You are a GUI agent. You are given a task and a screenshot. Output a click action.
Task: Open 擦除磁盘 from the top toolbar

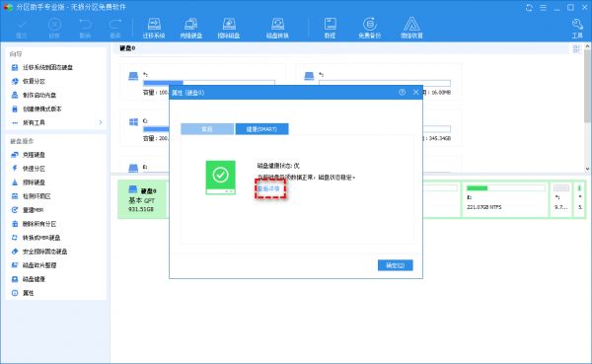pos(229,29)
